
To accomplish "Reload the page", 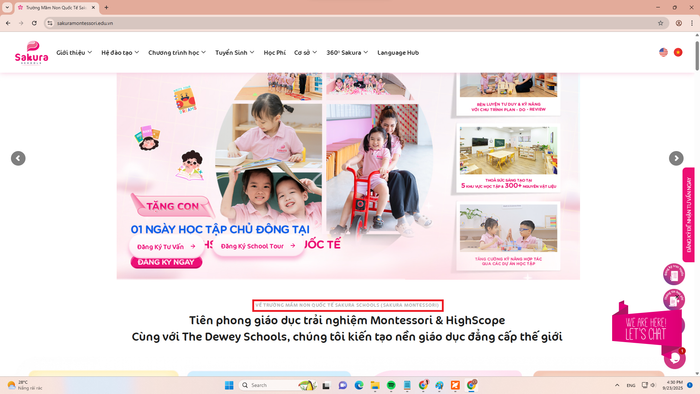I will pyautogui.click(x=34, y=23).
